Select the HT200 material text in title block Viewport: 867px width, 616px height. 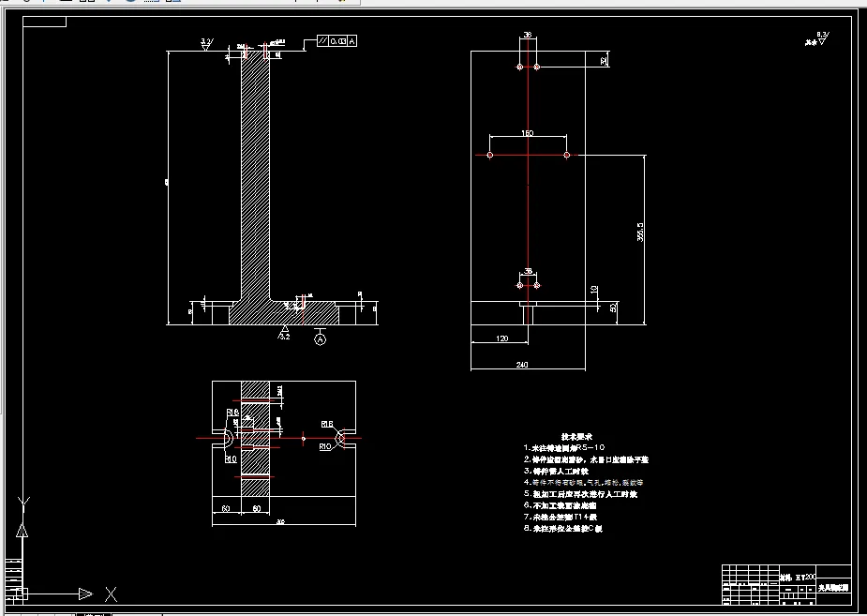coord(798,578)
